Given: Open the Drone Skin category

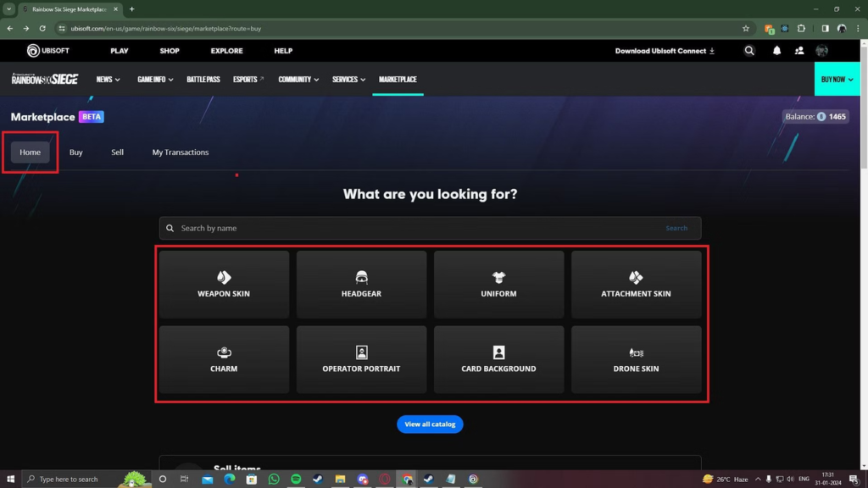Looking at the screenshot, I should click(x=636, y=359).
